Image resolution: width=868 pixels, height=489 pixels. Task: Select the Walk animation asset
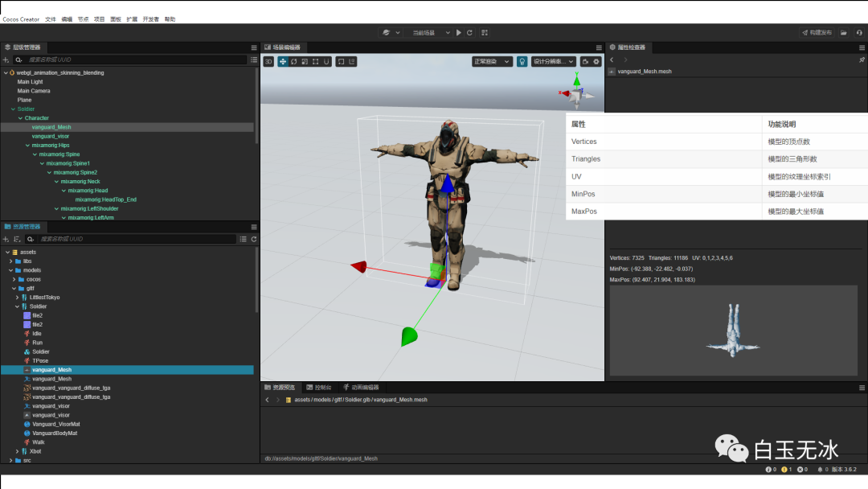point(38,442)
